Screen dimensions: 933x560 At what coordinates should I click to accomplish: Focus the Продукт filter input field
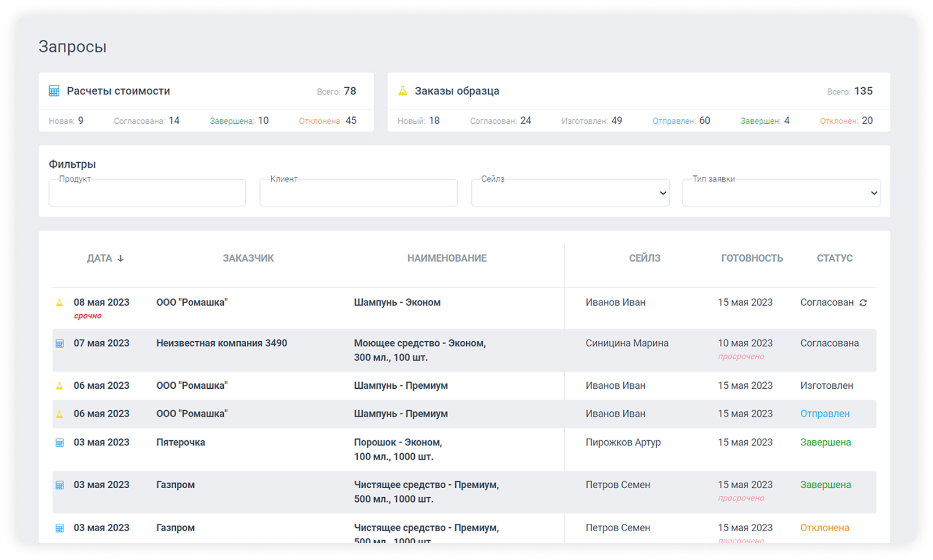(x=147, y=193)
